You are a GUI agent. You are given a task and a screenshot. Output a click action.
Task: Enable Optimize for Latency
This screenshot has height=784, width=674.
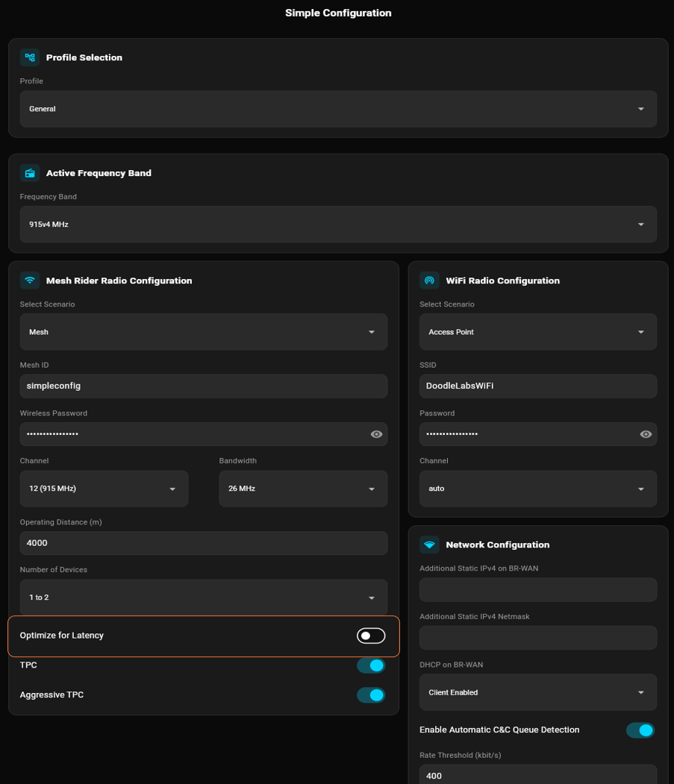click(371, 635)
